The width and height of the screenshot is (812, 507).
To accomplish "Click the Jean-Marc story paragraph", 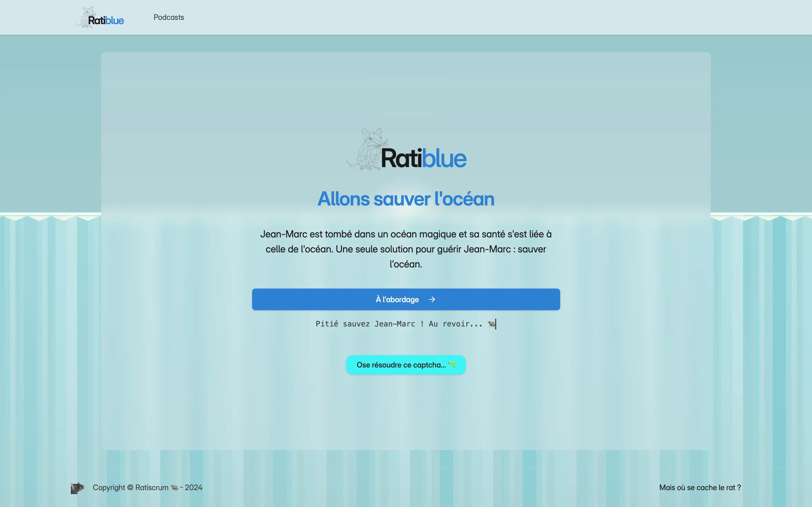I will [x=406, y=249].
